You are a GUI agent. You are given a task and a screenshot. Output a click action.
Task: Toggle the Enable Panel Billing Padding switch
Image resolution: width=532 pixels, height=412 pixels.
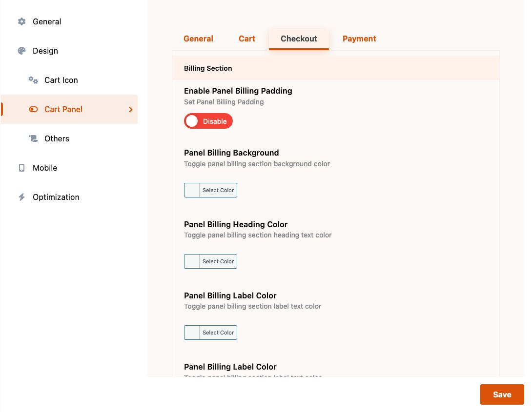point(208,121)
